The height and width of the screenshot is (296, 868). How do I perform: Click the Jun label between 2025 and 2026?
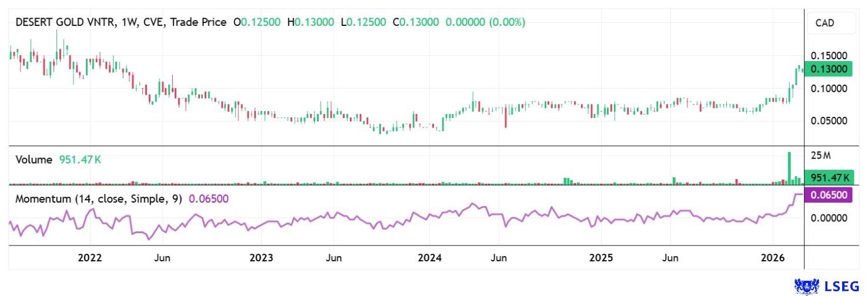670,258
